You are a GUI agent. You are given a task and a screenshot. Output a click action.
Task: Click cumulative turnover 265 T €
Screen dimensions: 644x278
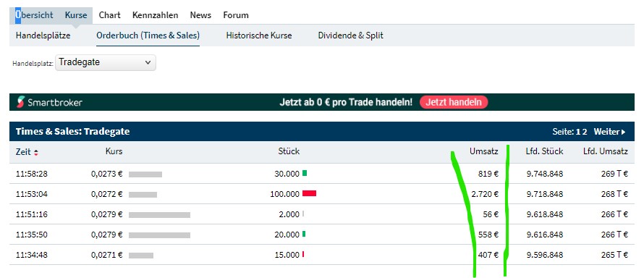coord(614,255)
